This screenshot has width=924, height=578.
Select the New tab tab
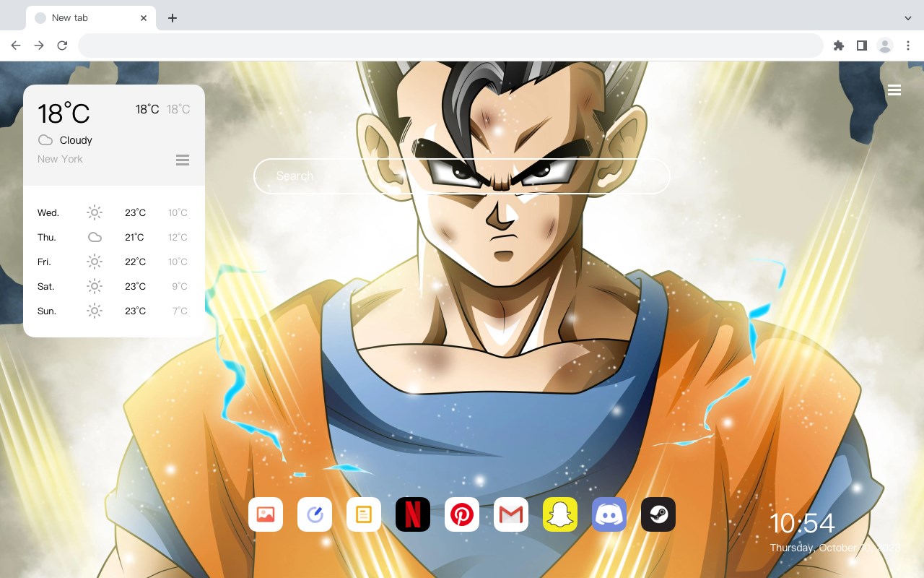point(91,18)
